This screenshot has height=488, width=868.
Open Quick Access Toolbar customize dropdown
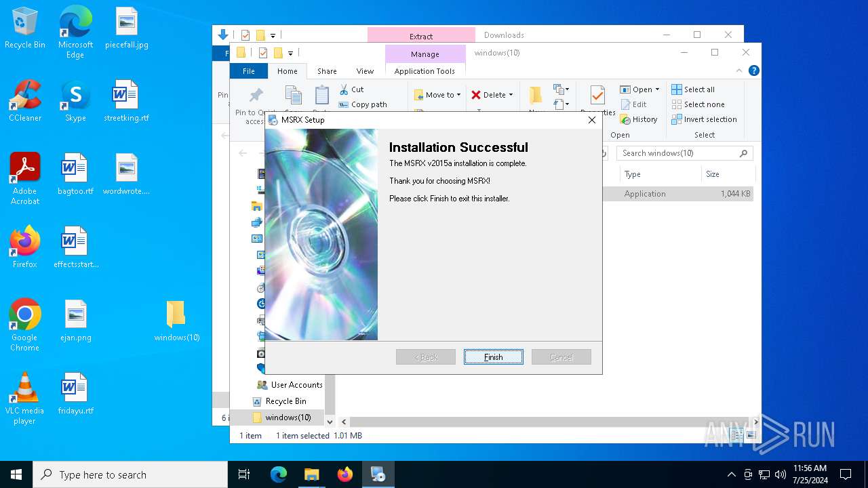click(x=291, y=53)
